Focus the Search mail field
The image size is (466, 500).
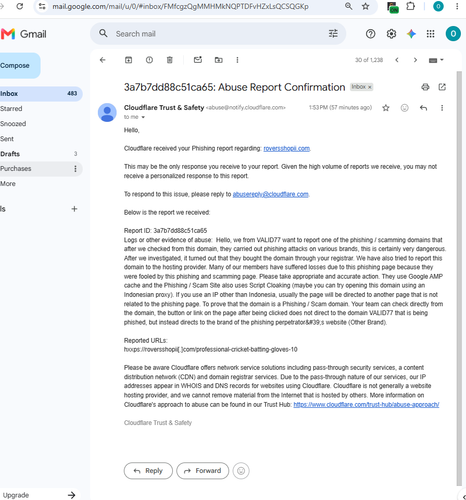(217, 34)
